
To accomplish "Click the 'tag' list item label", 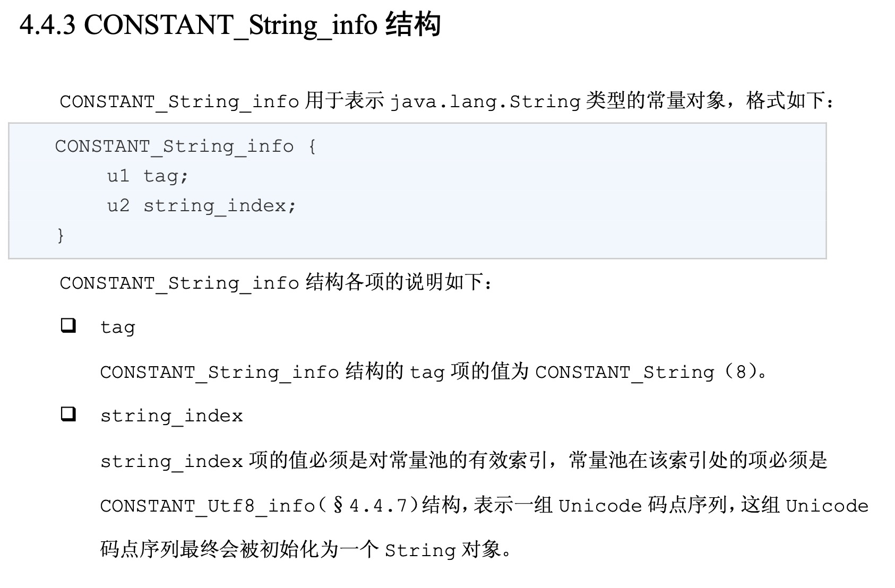I will (118, 327).
